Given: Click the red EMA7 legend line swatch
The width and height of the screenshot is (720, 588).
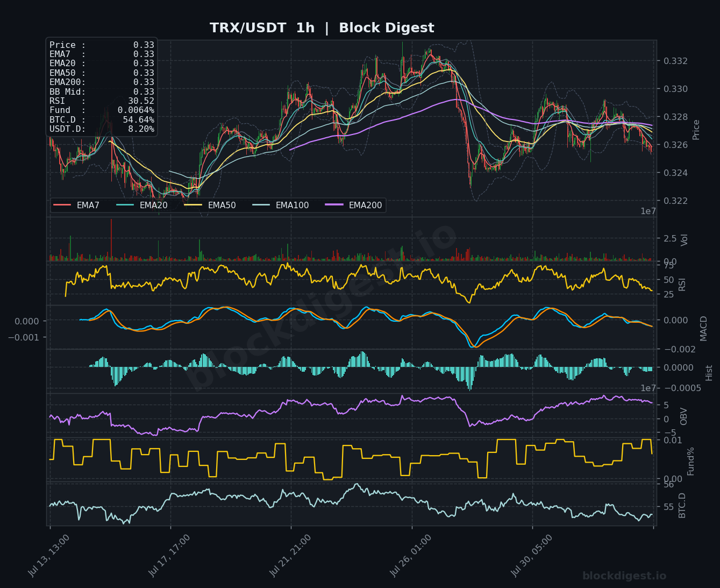Looking at the screenshot, I should coord(62,206).
